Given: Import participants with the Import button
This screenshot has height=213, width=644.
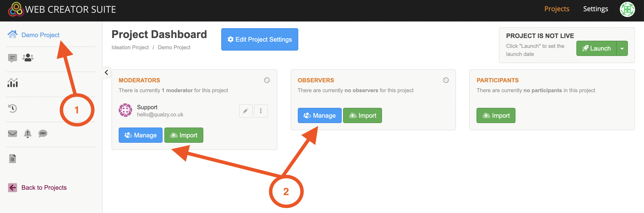Looking at the screenshot, I should pos(496,115).
